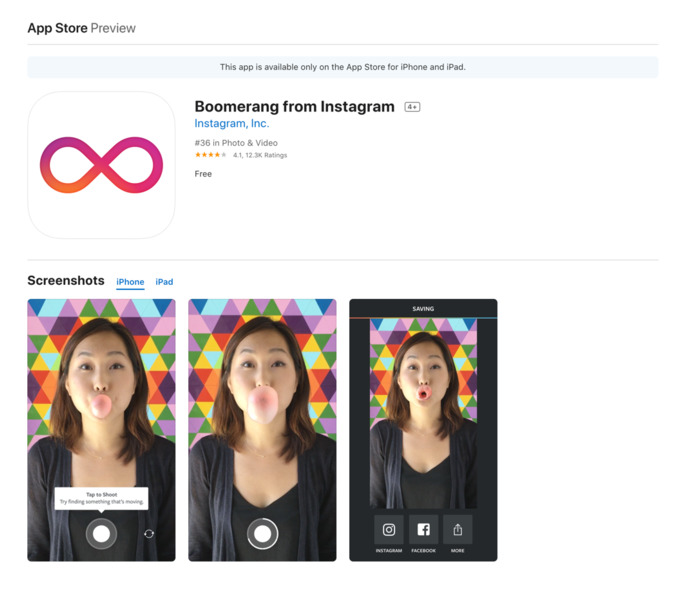
Task: Click the Boomerang infinity app icon
Action: tap(101, 165)
